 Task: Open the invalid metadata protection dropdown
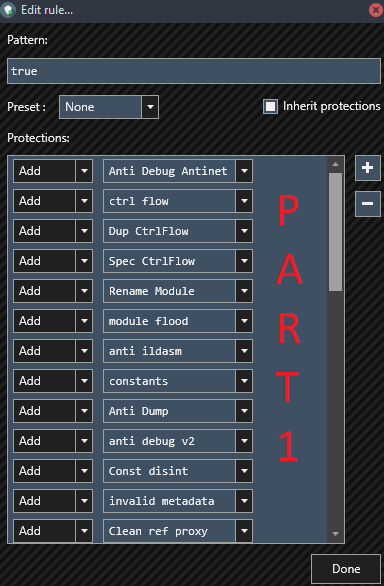(178, 501)
